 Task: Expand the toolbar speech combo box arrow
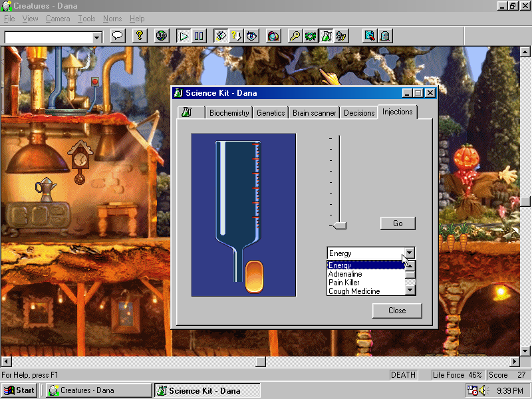96,37
